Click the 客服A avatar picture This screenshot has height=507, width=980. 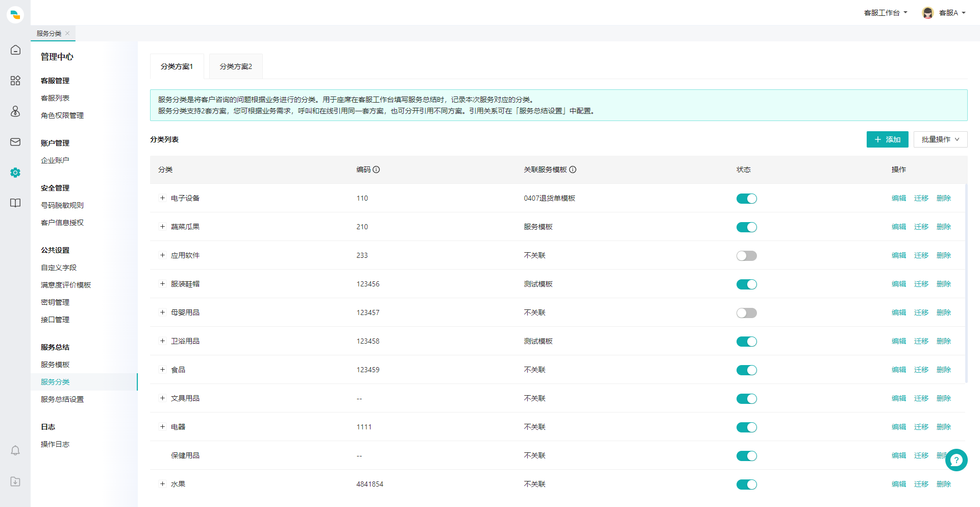point(928,13)
